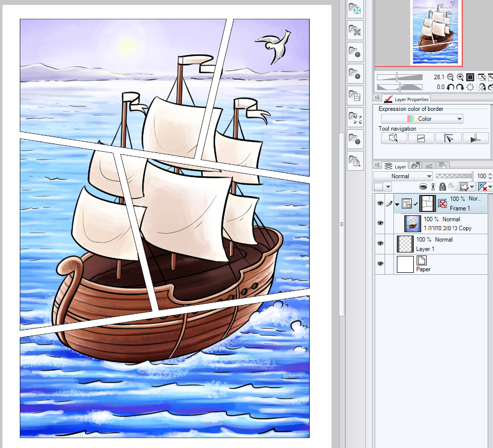The width and height of the screenshot is (493, 448).
Task: Lock the selected Frame 1 layer
Action: coord(441,187)
